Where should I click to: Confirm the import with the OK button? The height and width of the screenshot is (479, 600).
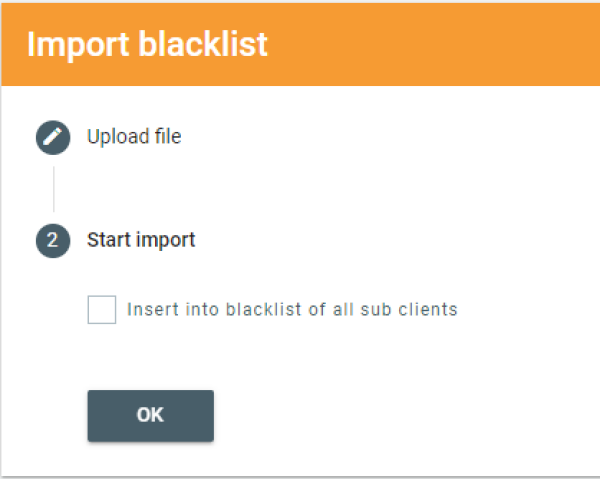coord(150,415)
